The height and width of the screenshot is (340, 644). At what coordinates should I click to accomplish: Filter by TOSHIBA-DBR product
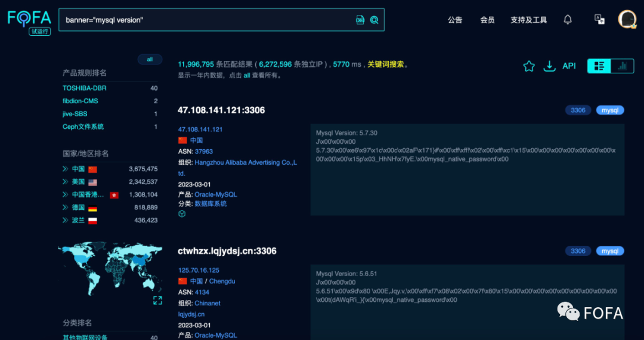[x=85, y=88]
